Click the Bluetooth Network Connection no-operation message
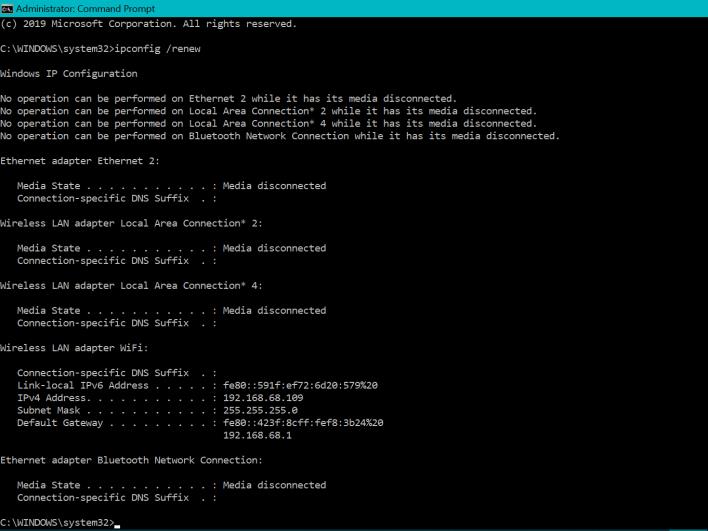Screen dimensions: 708x531 [x=280, y=136]
